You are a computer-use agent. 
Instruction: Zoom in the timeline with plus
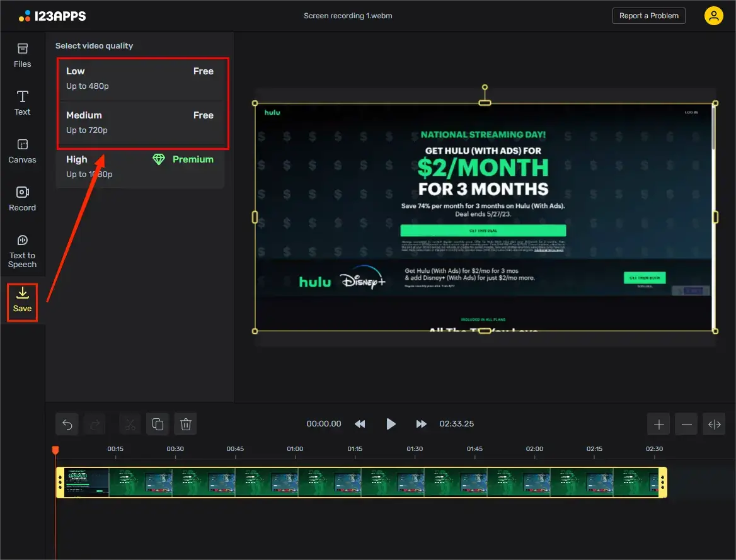658,425
